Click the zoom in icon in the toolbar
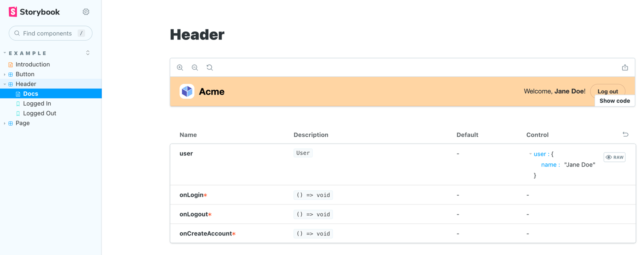644x255 pixels. coord(180,67)
